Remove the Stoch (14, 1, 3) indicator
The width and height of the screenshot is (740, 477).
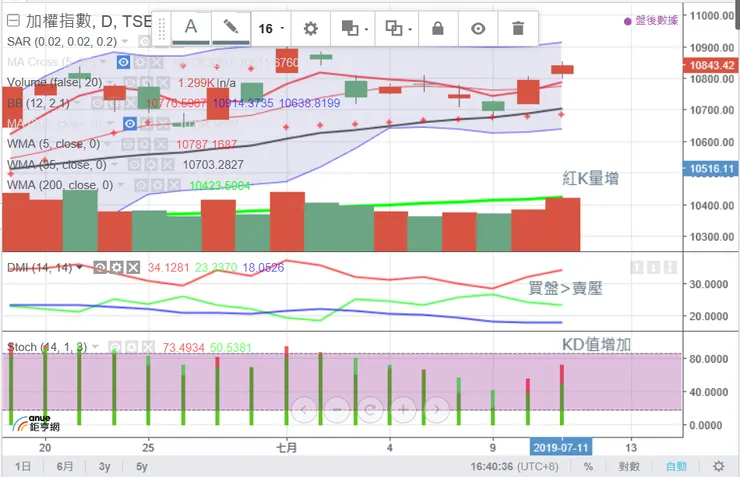pyautogui.click(x=148, y=347)
